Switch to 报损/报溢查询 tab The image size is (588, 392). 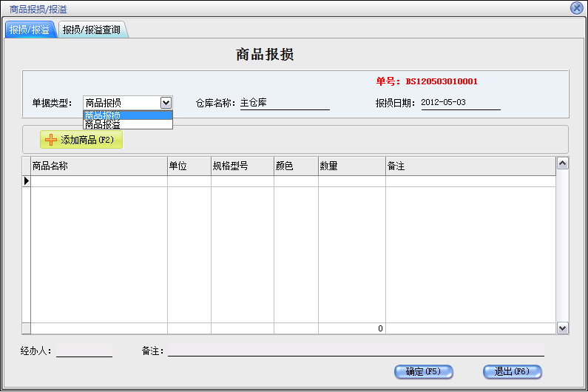point(92,30)
